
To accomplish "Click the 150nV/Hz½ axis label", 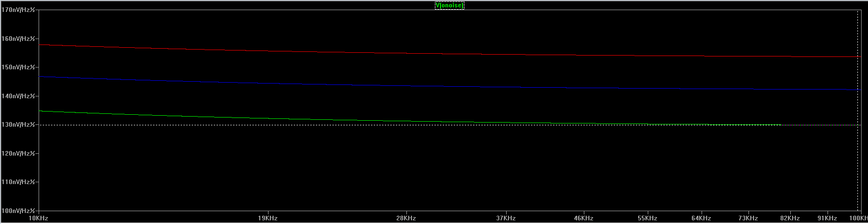I will tap(18, 67).
